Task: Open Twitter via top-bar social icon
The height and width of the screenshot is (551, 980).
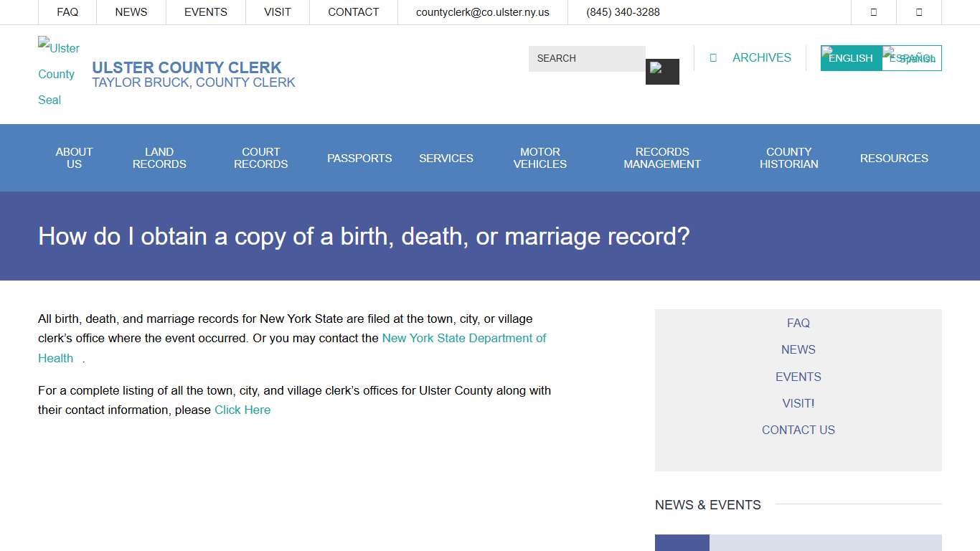Action: point(919,11)
